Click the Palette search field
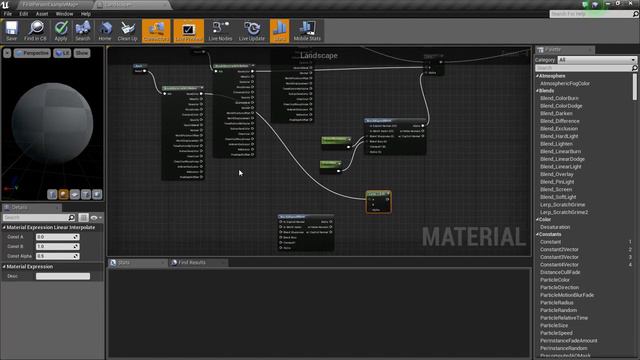 pos(586,68)
